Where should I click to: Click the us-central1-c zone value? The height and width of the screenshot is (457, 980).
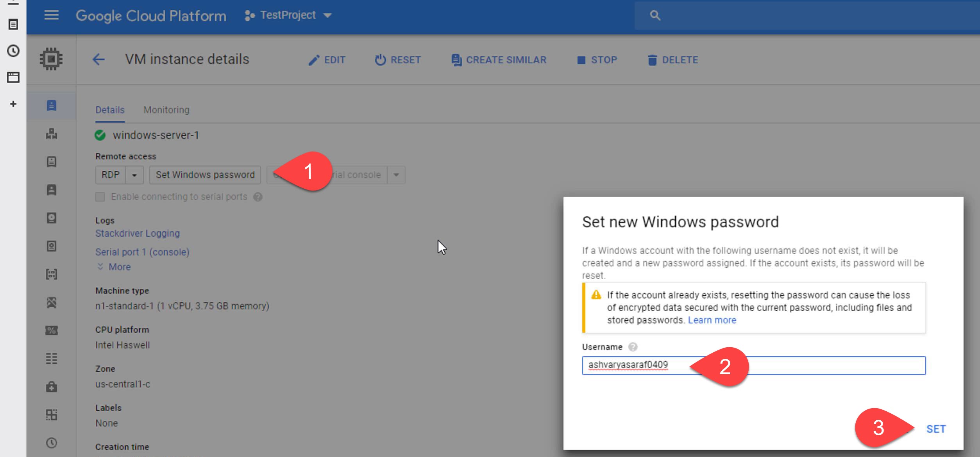point(123,384)
